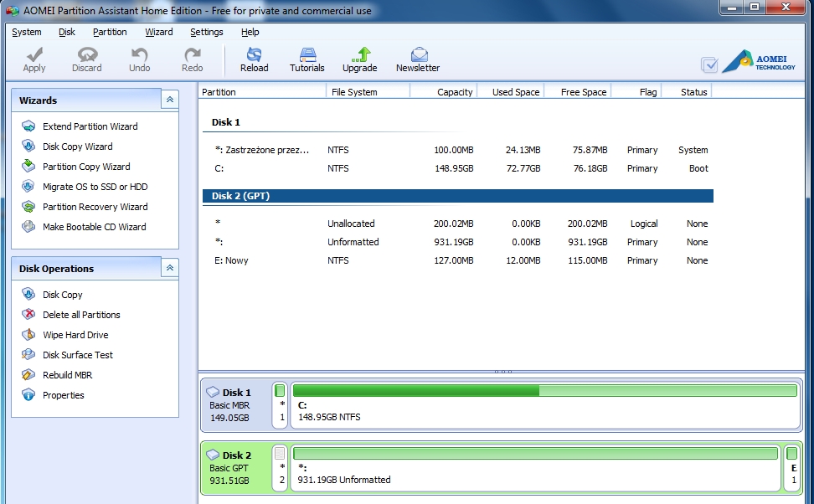
Task: Select C: partition usage bar on Disk 1
Action: (545, 390)
